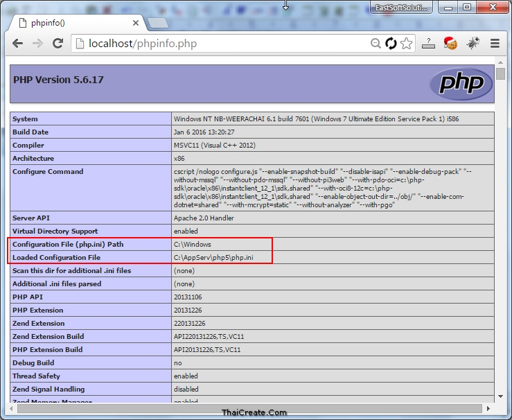
Task: Click the Zend Extension Build value API220131226,TS,VC11
Action: coord(209,336)
